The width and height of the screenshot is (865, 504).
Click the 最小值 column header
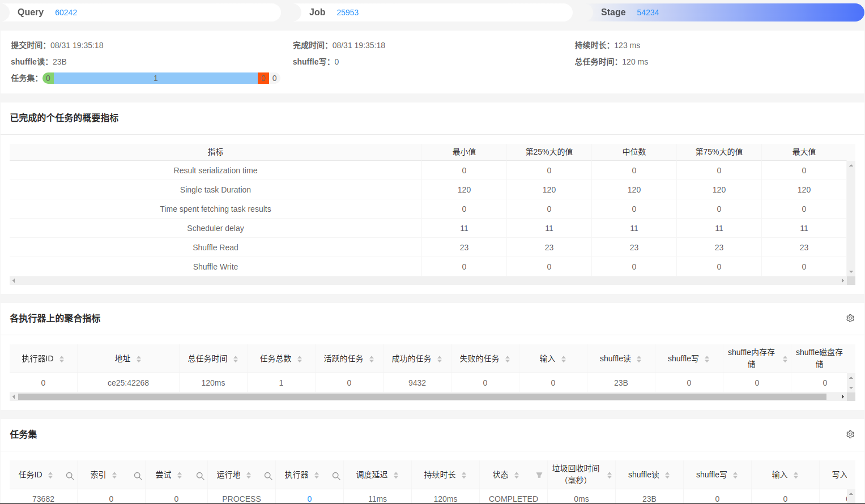(464, 152)
